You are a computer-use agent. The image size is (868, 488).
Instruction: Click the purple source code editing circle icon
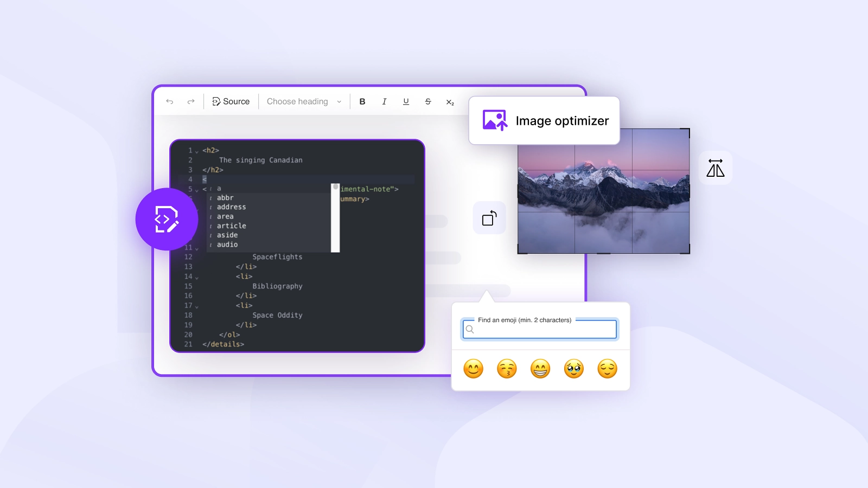(x=167, y=219)
